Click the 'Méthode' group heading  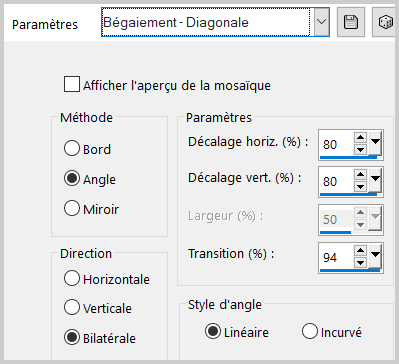tap(86, 117)
